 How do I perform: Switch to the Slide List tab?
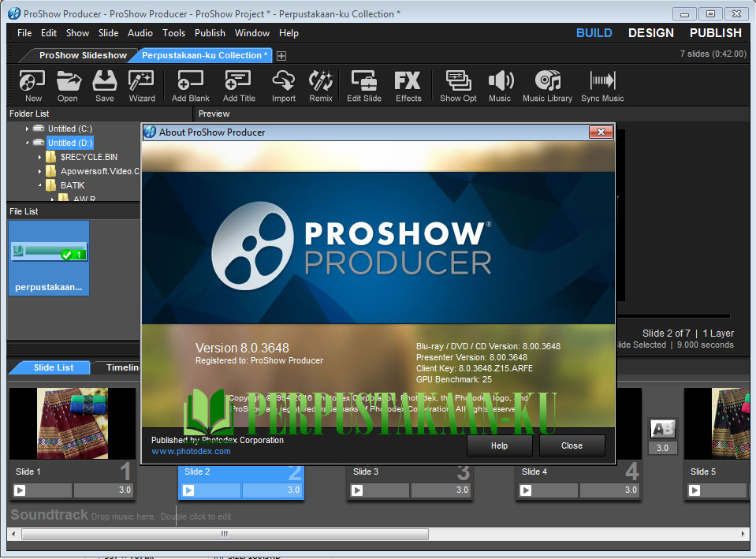point(53,367)
